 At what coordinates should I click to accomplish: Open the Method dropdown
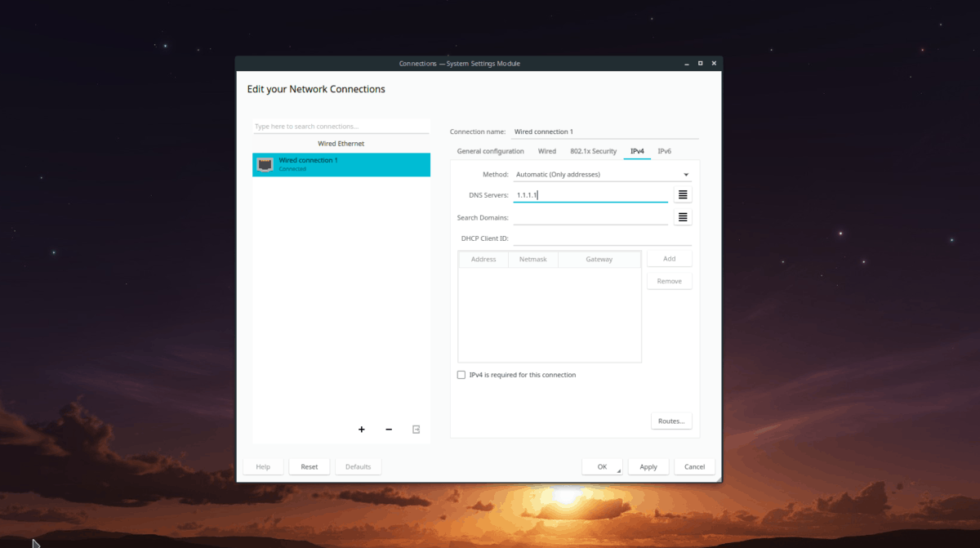click(602, 174)
